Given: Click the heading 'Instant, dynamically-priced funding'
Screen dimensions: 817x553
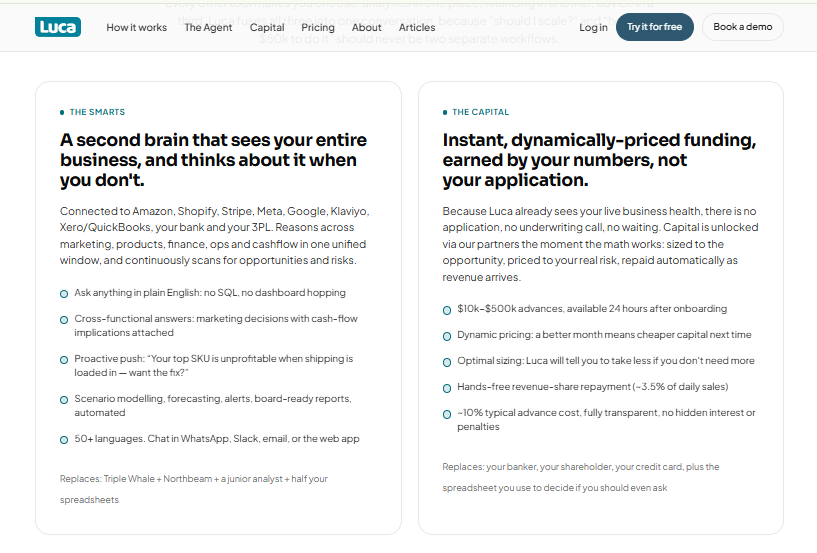Looking at the screenshot, I should 599,159.
